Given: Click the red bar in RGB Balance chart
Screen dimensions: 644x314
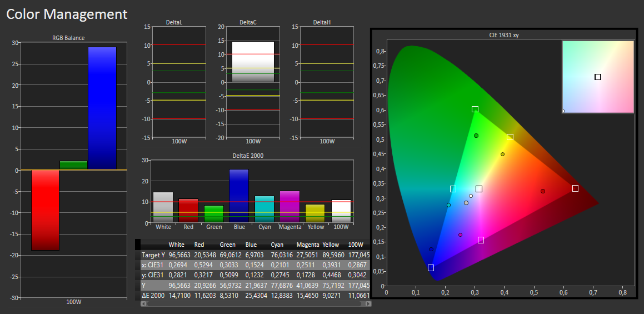Looking at the screenshot, I should tap(45, 210).
